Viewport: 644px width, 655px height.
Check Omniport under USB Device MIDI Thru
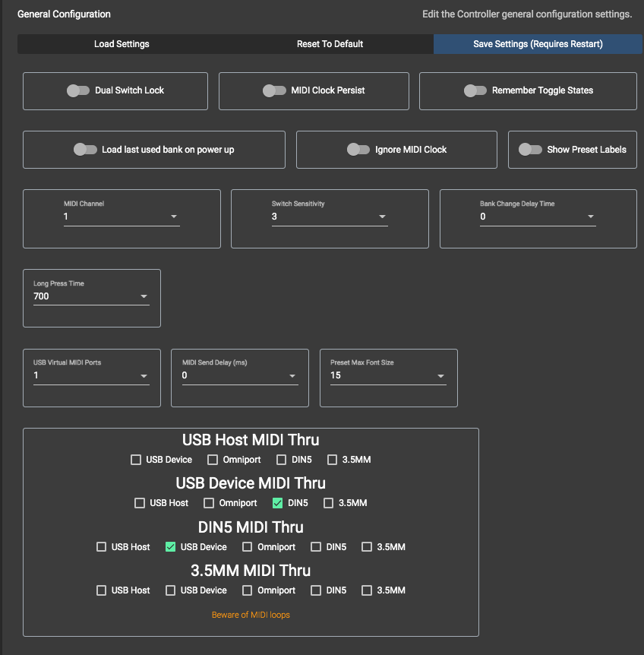209,503
